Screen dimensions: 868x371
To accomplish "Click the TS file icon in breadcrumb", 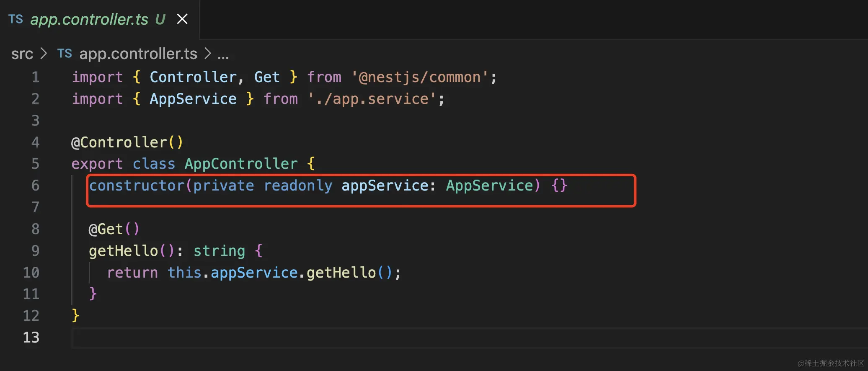I will coord(65,54).
